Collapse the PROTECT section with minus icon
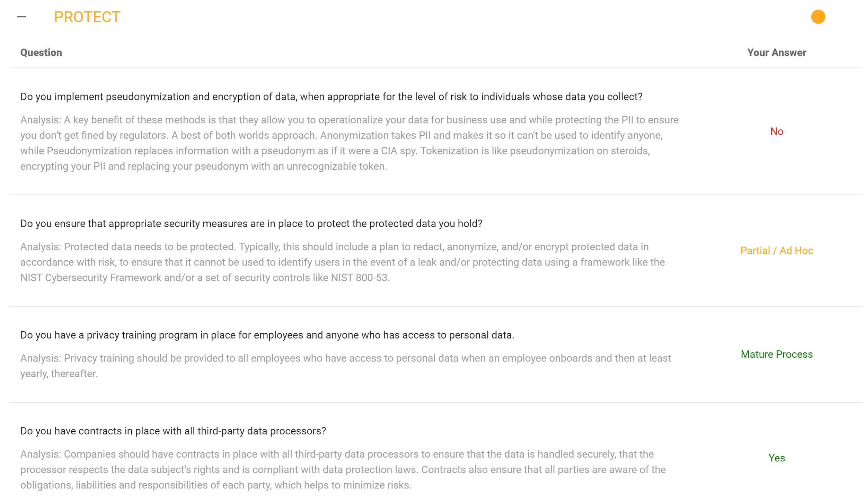The width and height of the screenshot is (866, 504). (21, 17)
